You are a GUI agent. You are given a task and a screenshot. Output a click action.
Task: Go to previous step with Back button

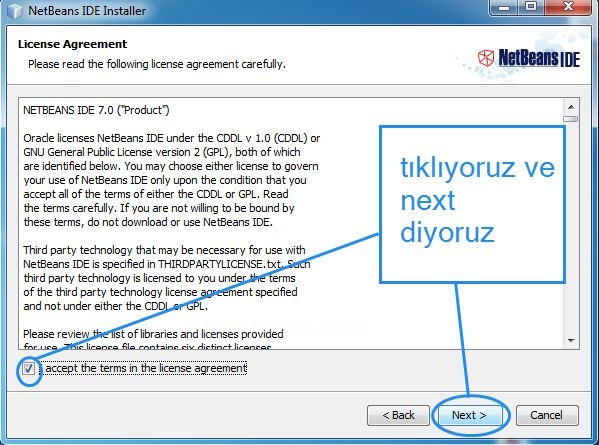click(398, 415)
